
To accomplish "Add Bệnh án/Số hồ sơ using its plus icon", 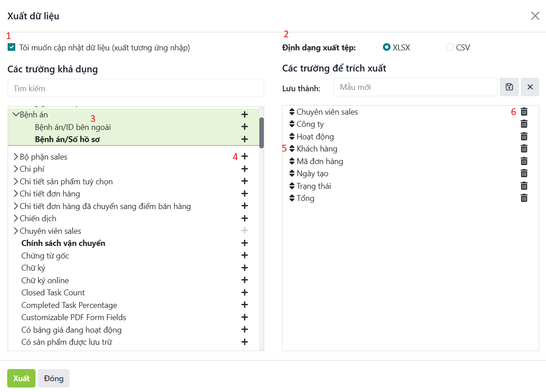I will pos(244,139).
